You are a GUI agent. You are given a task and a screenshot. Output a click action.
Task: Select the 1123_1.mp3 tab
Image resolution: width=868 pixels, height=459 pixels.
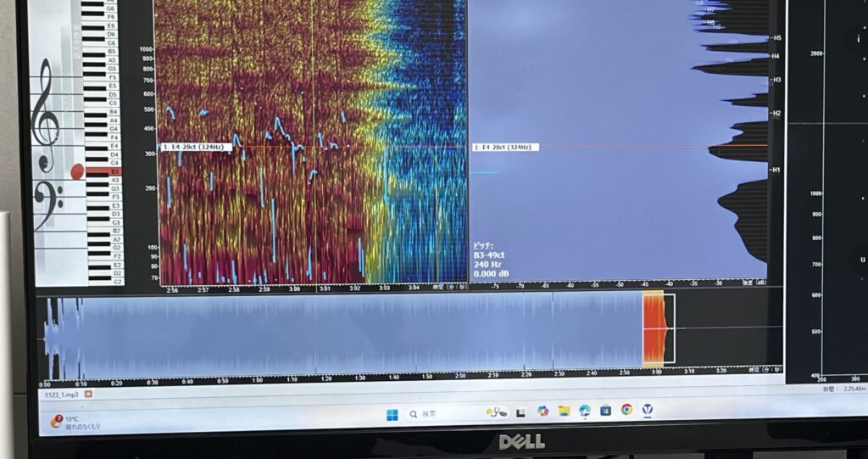click(x=61, y=395)
